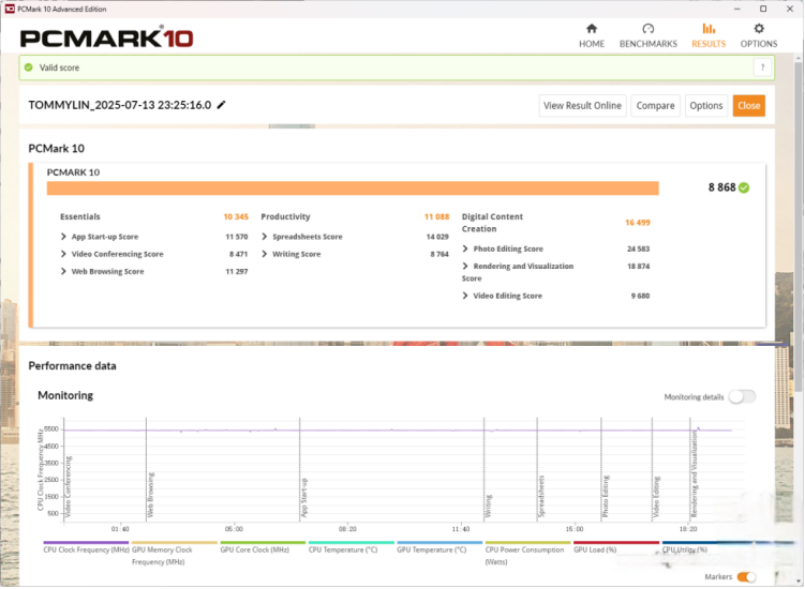
Task: Switch to the BENCHMARKS tab label
Action: (x=648, y=44)
